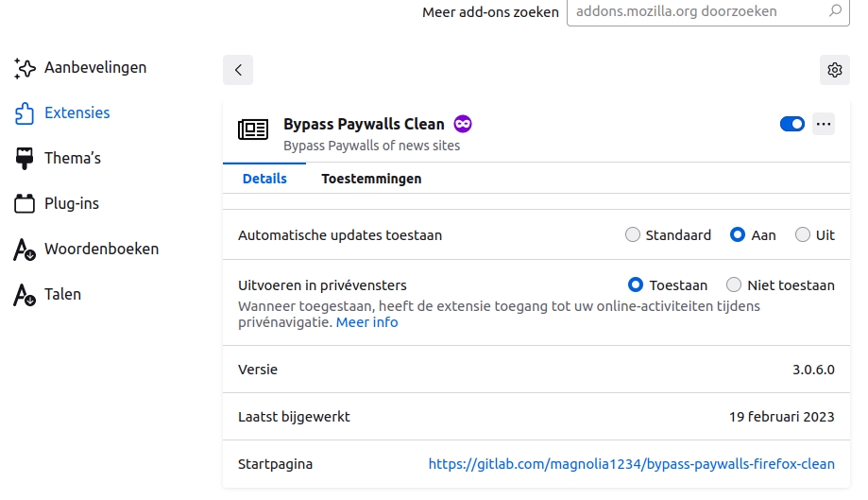
Task: Choose Niet toestaan for private windows
Action: click(x=734, y=284)
